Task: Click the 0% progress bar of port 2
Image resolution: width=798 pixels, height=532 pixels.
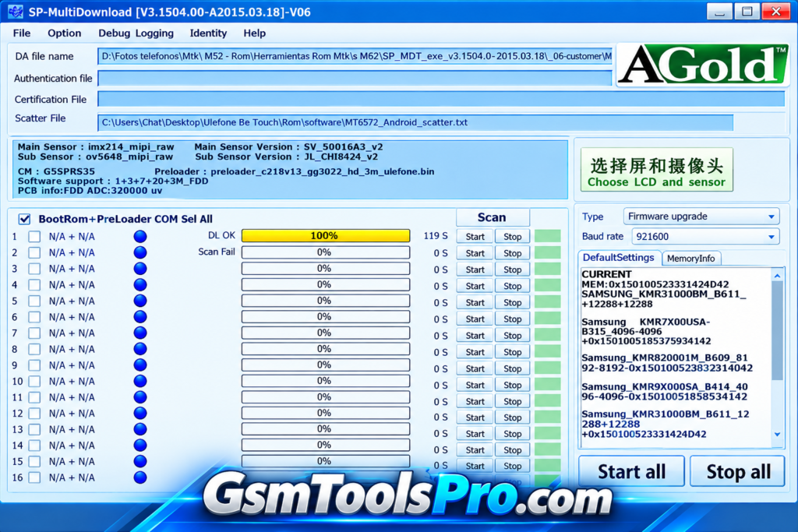Action: [x=326, y=252]
